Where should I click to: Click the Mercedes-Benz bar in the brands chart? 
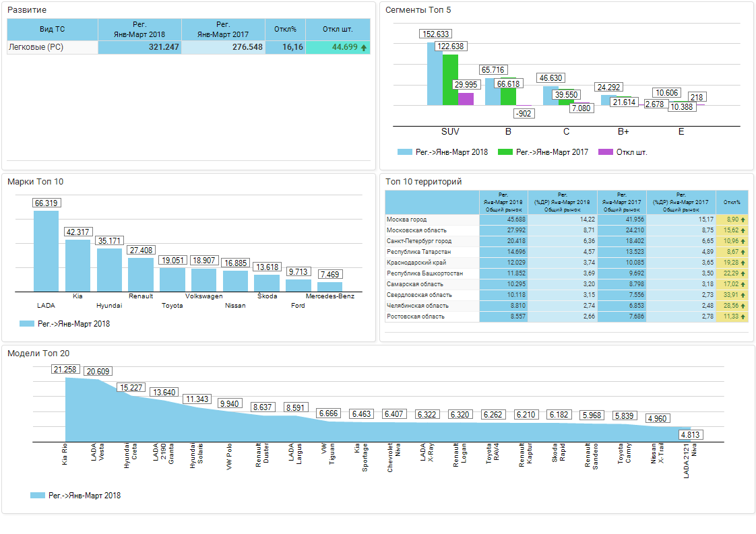click(x=330, y=286)
